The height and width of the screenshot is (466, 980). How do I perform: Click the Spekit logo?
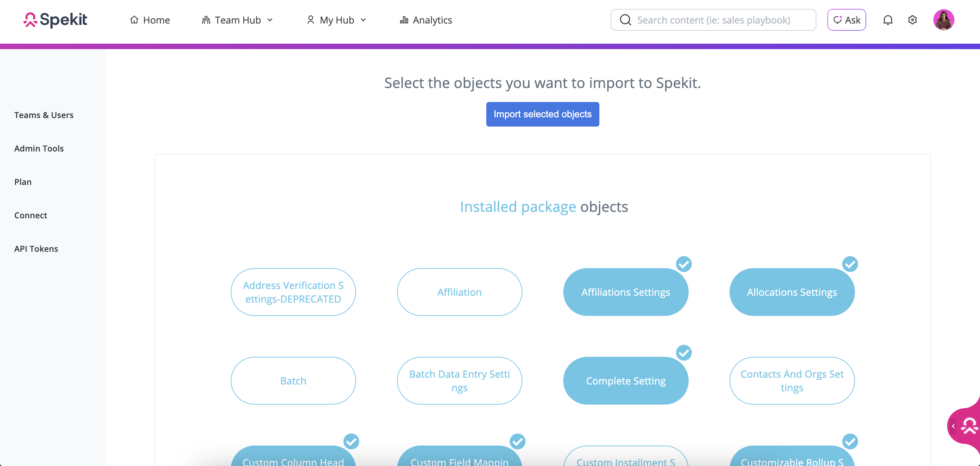point(55,20)
